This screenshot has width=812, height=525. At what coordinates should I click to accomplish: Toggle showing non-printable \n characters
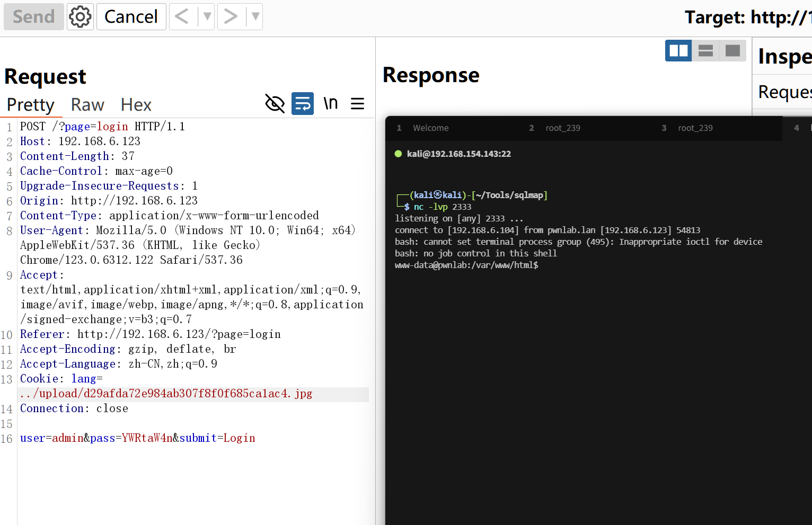(331, 103)
